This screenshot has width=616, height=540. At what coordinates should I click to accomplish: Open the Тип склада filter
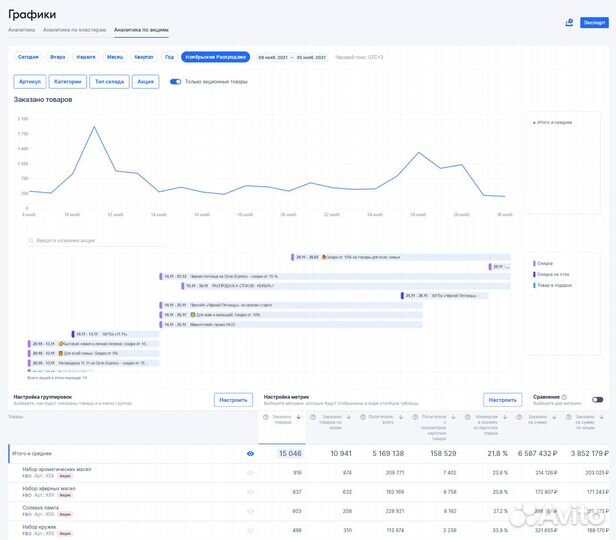109,82
